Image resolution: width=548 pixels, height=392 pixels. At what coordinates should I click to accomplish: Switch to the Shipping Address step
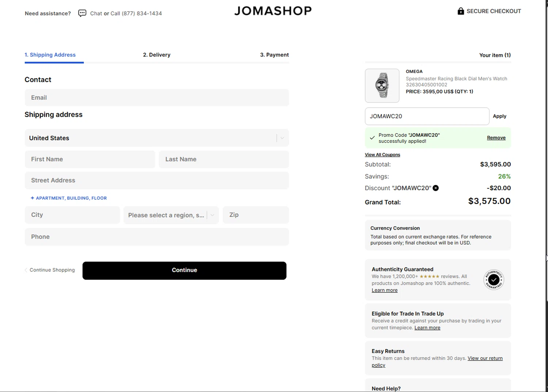[50, 55]
